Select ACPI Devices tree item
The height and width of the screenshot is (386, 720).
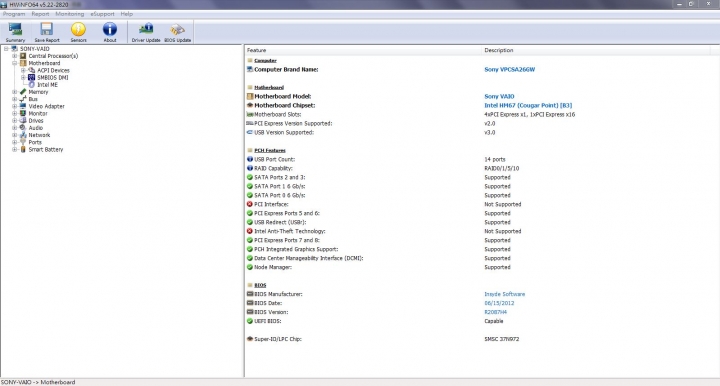53,70
